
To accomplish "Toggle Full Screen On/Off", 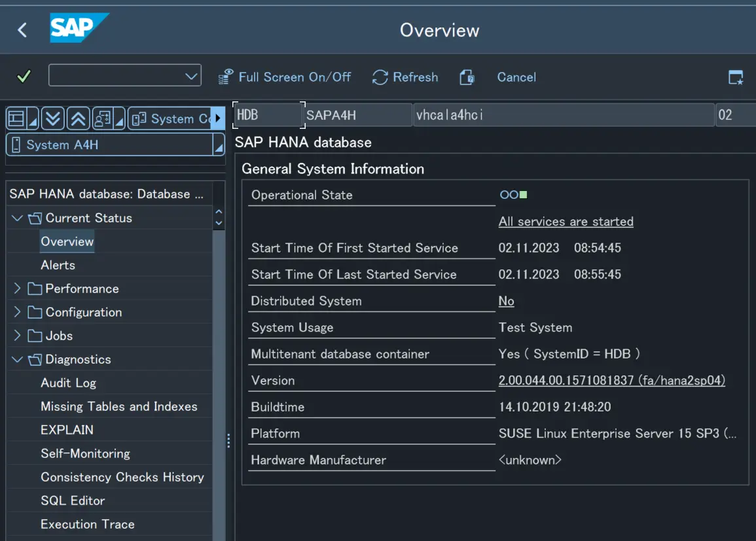I will pyautogui.click(x=285, y=77).
